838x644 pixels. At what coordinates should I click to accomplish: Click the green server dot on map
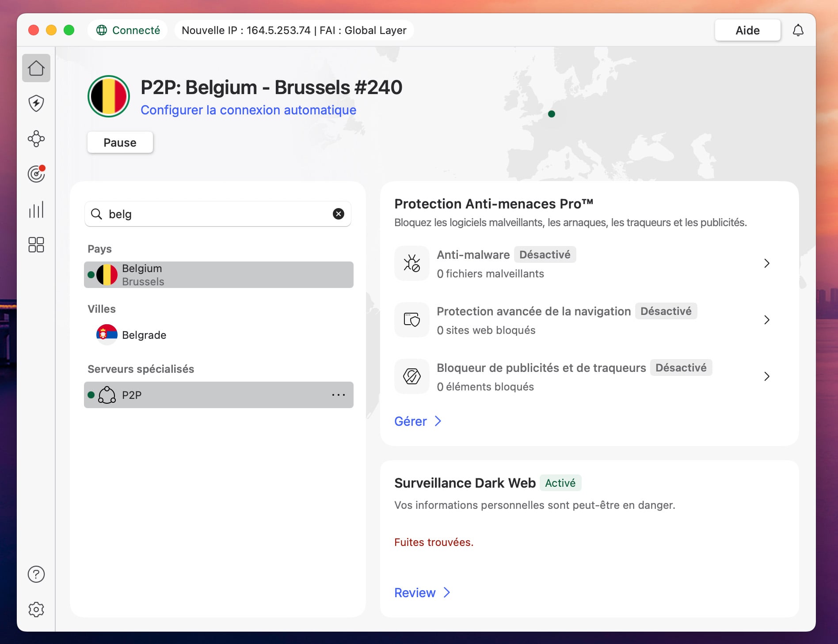552,114
